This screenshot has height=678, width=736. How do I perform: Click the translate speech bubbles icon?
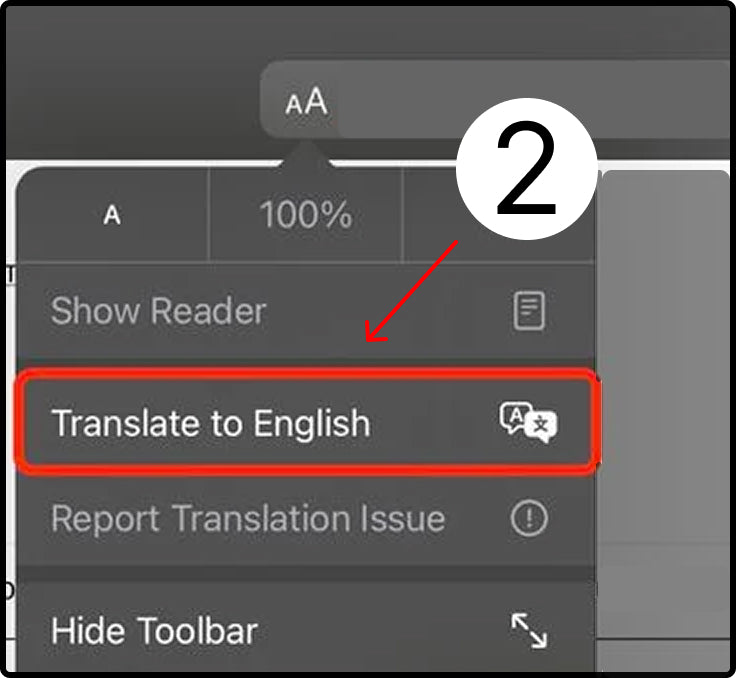[x=528, y=423]
